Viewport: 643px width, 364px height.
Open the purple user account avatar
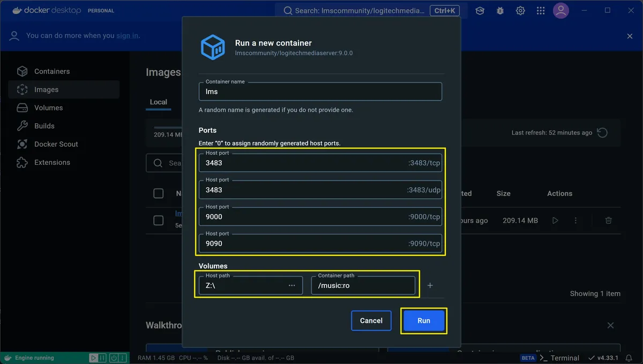pyautogui.click(x=561, y=11)
